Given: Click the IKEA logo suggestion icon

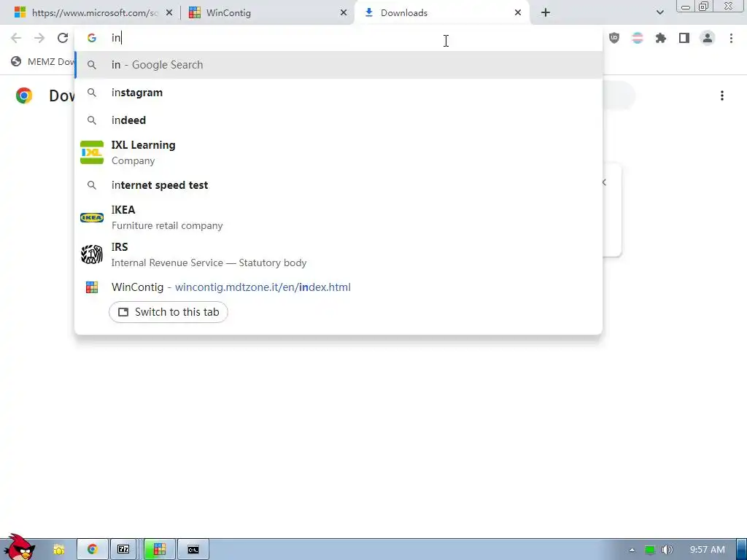Looking at the screenshot, I should pos(92,217).
